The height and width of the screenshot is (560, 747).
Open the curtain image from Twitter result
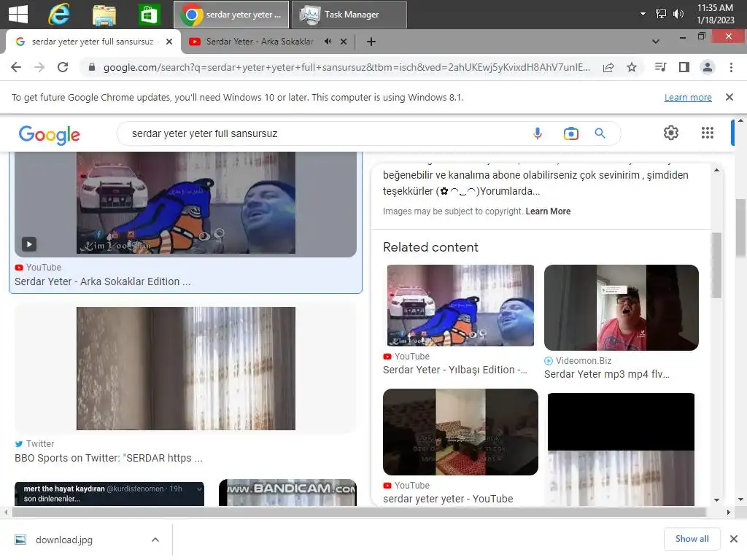(186, 368)
